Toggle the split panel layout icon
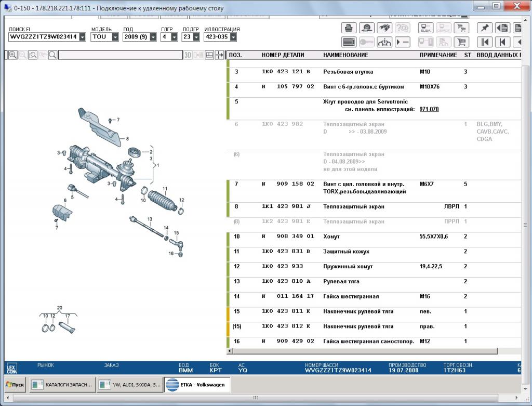Viewport: 532px width, 406px height. [209, 55]
